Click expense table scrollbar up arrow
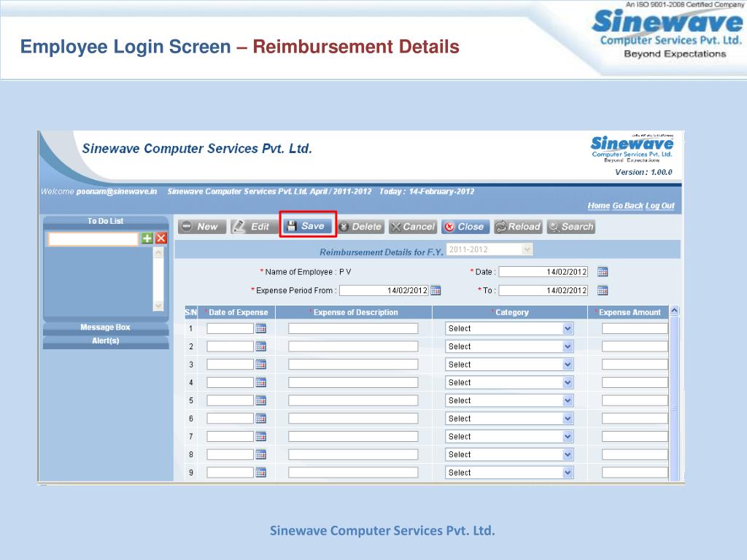 675,311
